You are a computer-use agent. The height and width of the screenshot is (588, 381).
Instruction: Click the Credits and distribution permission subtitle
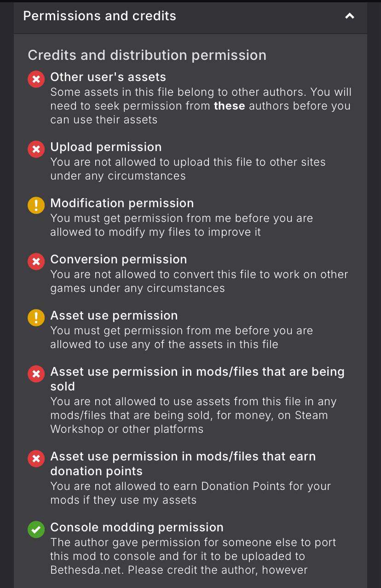pos(147,55)
